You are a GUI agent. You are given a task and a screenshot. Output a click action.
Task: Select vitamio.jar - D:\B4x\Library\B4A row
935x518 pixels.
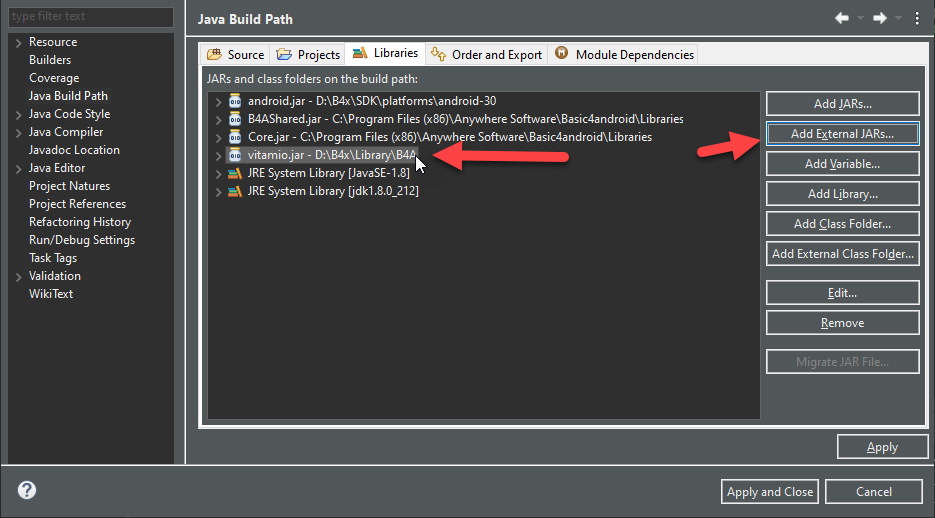click(x=332, y=155)
